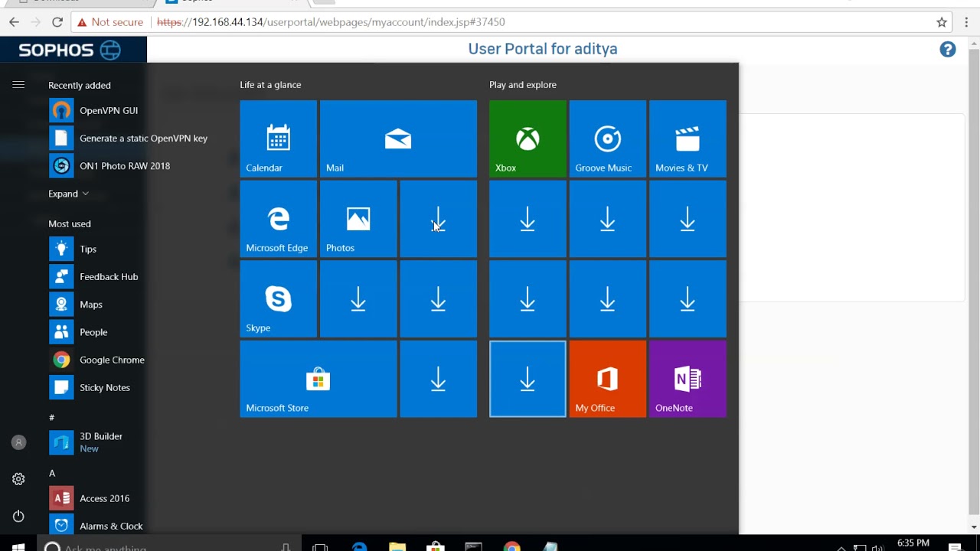Image resolution: width=980 pixels, height=551 pixels.
Task: Click the Play and explore group header
Action: (523, 85)
